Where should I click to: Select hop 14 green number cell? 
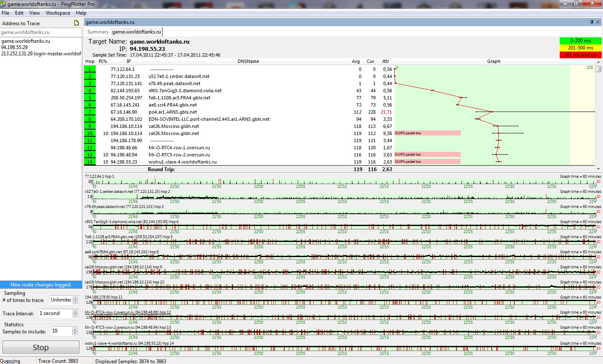90,162
